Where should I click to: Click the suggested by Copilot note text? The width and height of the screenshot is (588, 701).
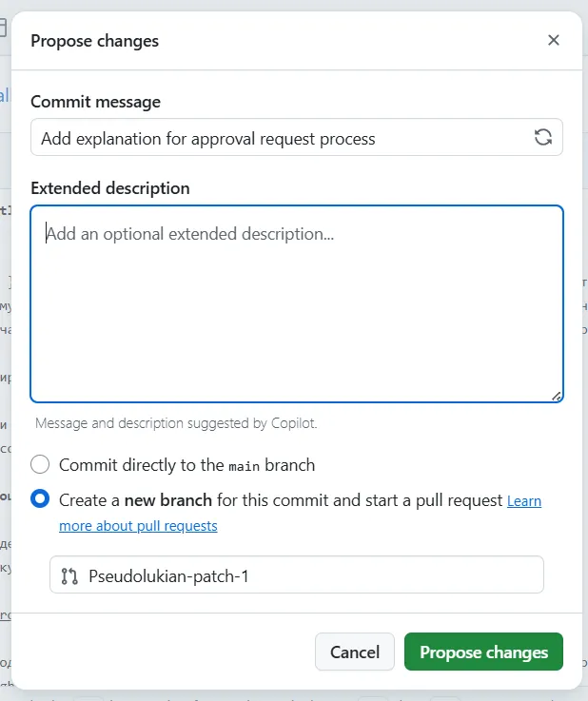click(x=176, y=423)
